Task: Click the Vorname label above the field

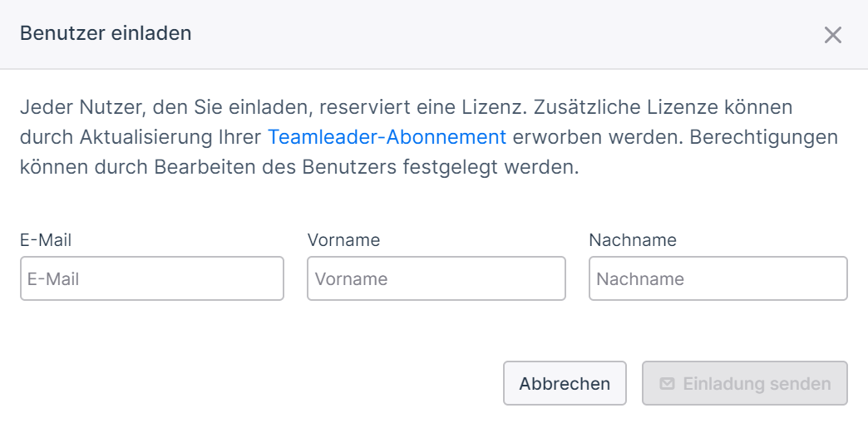Action: tap(343, 239)
